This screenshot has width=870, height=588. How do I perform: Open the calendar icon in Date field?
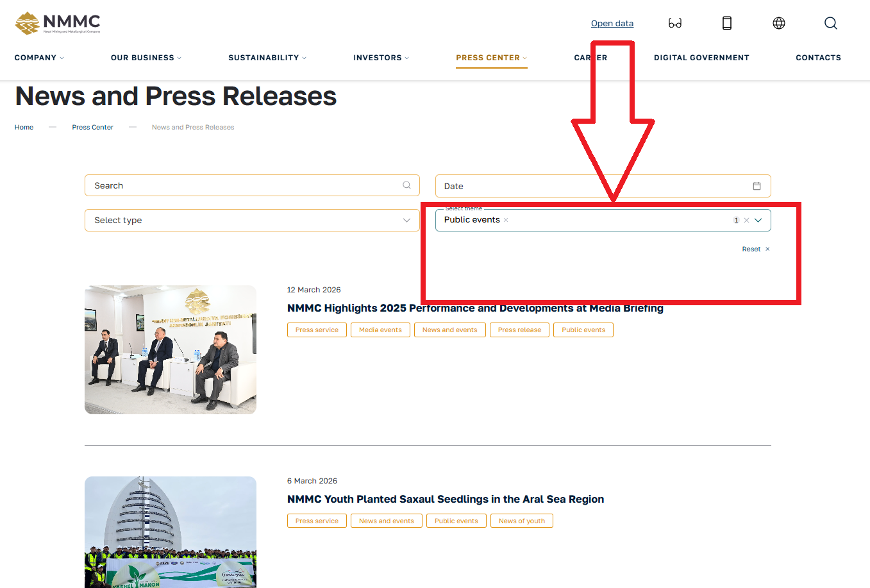(x=757, y=186)
